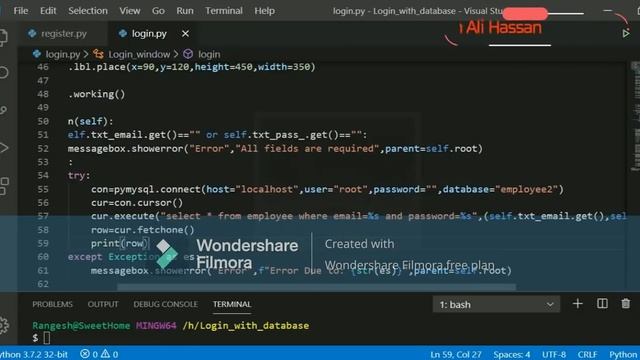This screenshot has height=360, width=640.
Task: Click line number 48 in the gutter
Action: 43,94
